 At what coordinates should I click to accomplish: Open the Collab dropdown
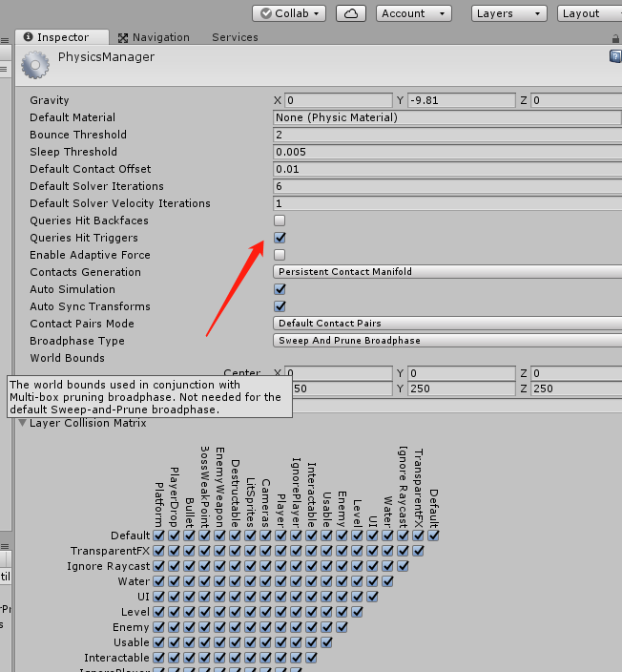pos(289,13)
